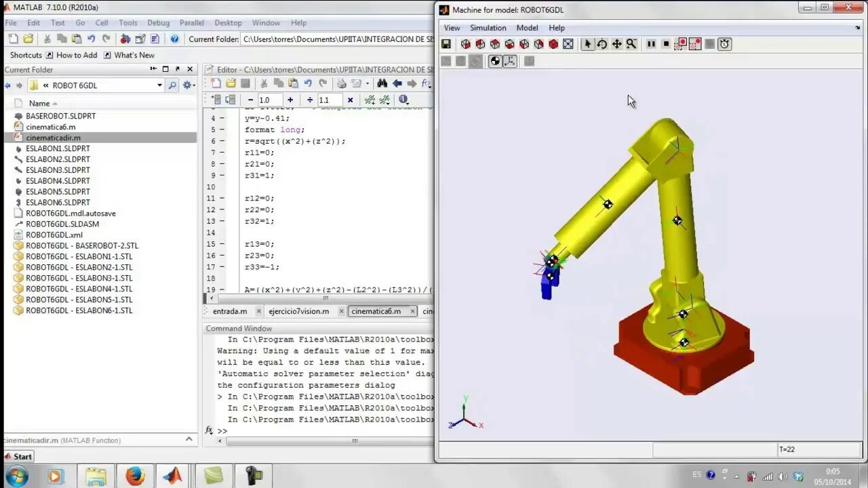
Task: Click the save icon in Machine window
Action: point(446,44)
